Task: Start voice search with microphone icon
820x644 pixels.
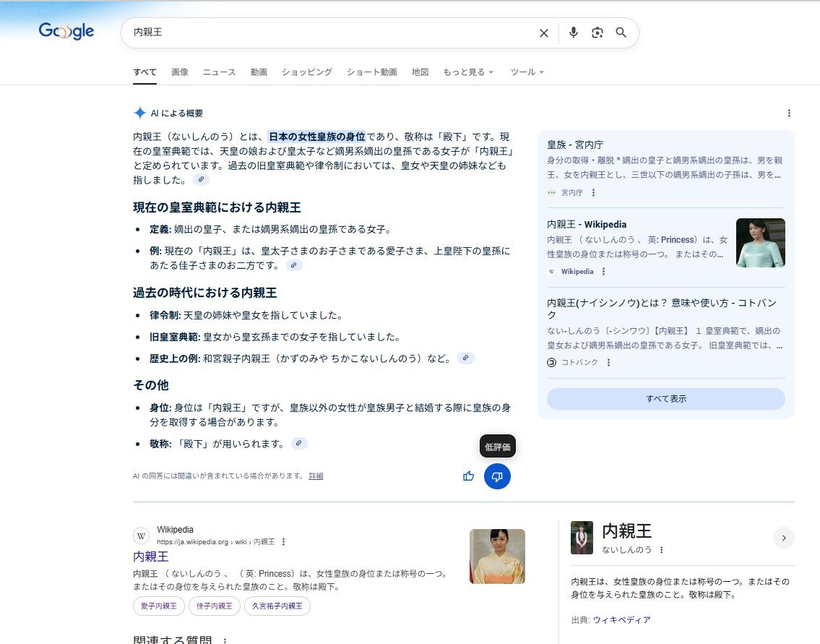Action: click(x=574, y=33)
